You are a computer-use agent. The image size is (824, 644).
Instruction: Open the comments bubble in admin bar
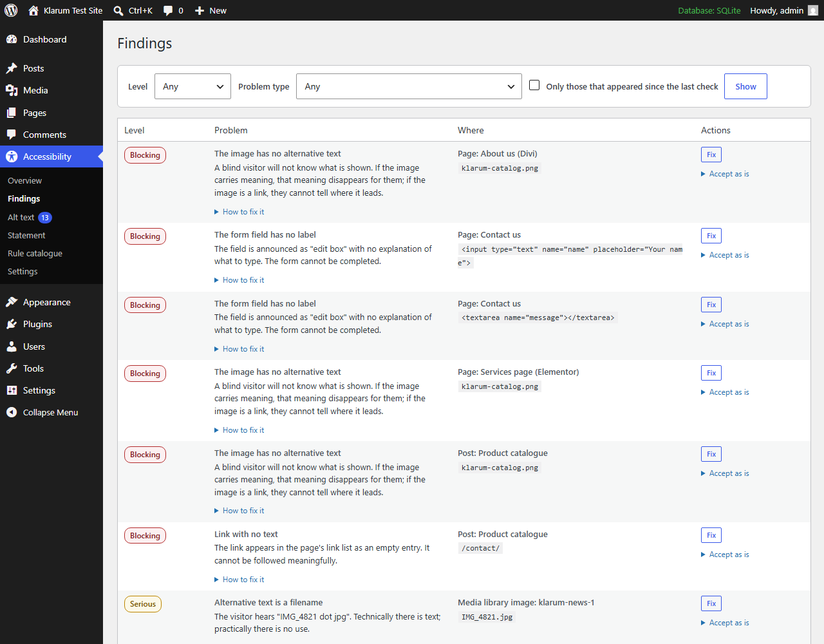[168, 10]
